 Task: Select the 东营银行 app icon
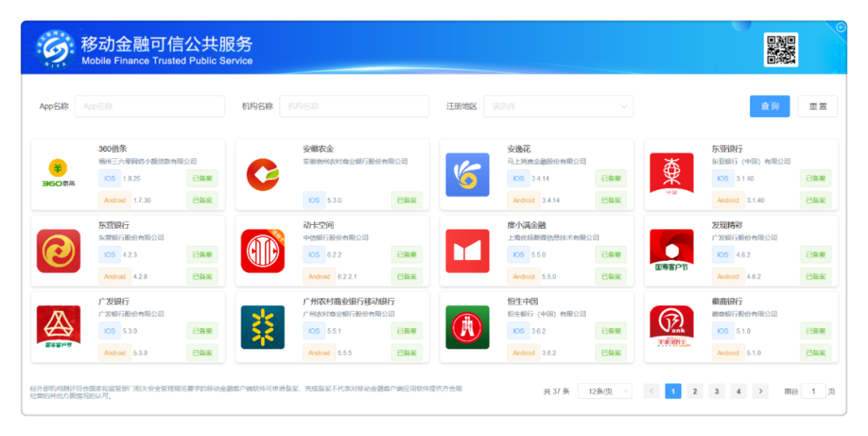pos(58,251)
